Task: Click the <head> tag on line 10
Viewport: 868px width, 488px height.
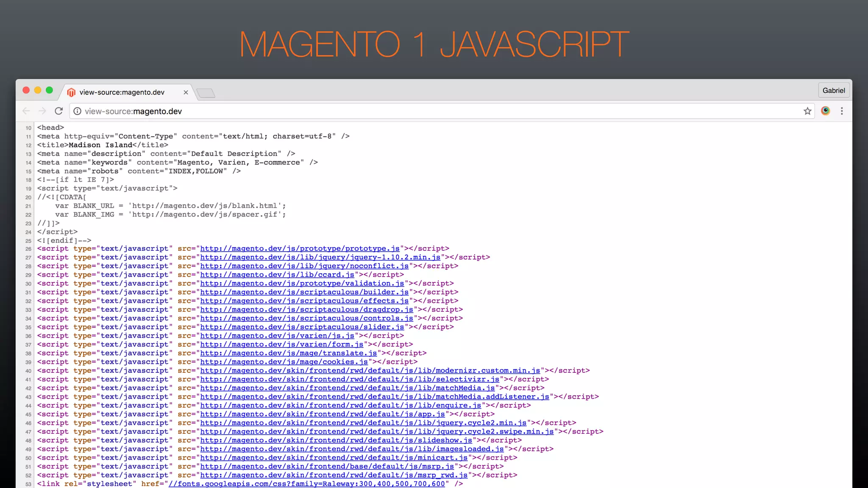Action: [50, 128]
